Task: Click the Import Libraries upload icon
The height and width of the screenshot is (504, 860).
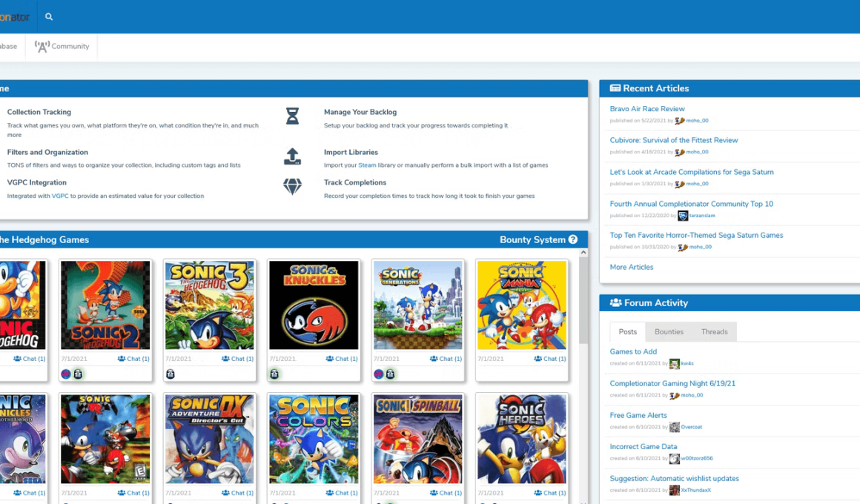Action: 292,156
